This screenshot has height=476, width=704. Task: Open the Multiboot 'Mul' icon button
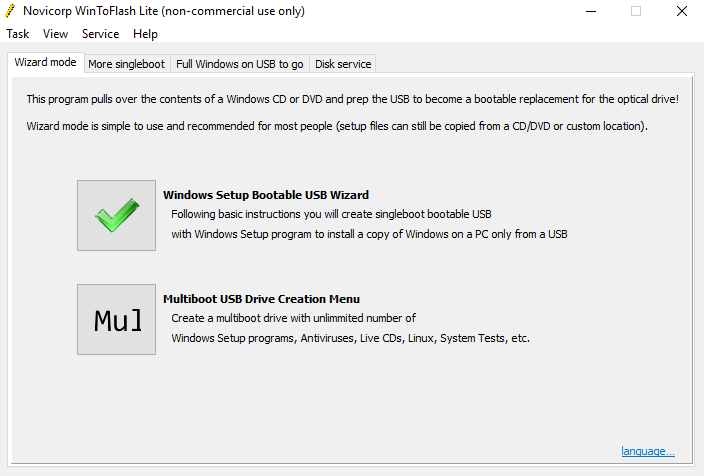point(116,319)
